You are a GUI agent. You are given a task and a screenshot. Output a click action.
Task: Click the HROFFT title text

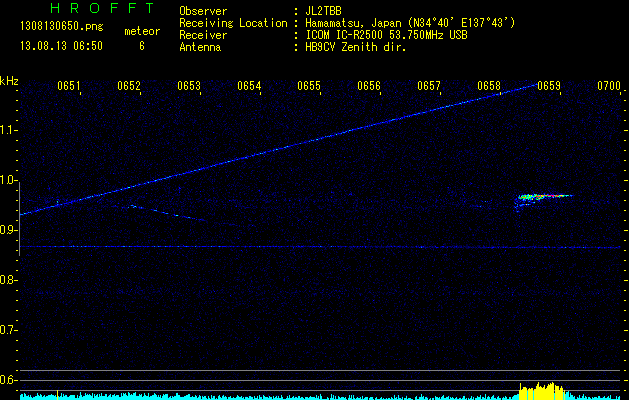pyautogui.click(x=97, y=8)
